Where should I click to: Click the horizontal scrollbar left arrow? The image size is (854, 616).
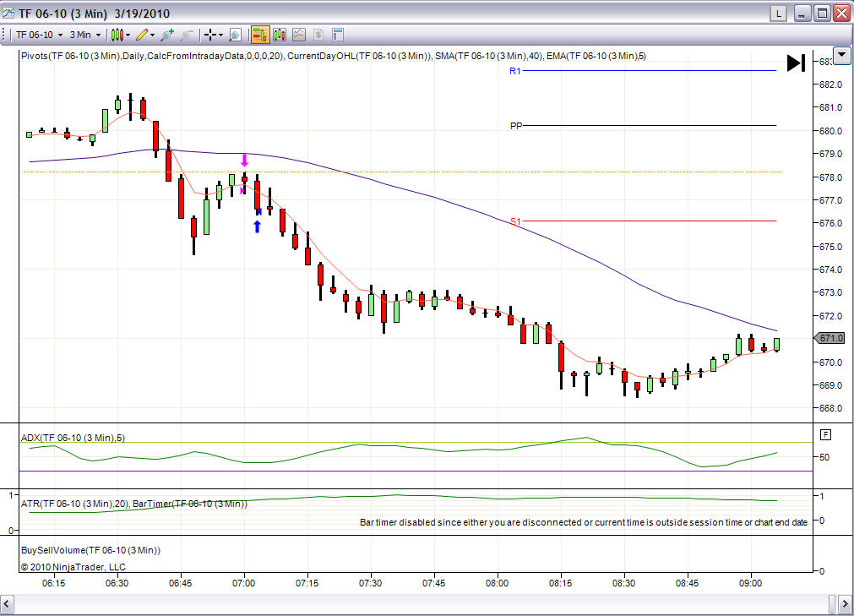tap(7, 603)
